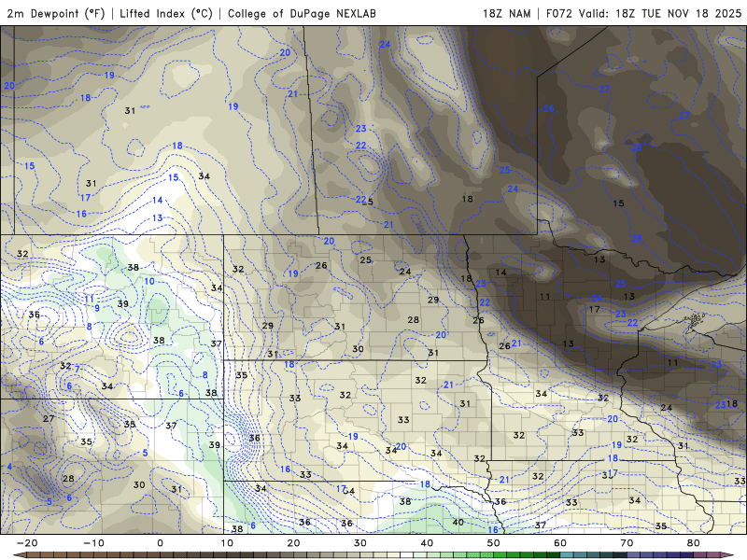The width and height of the screenshot is (747, 560).
Task: Click the "18Z NAM" model run label
Action: click(x=506, y=13)
